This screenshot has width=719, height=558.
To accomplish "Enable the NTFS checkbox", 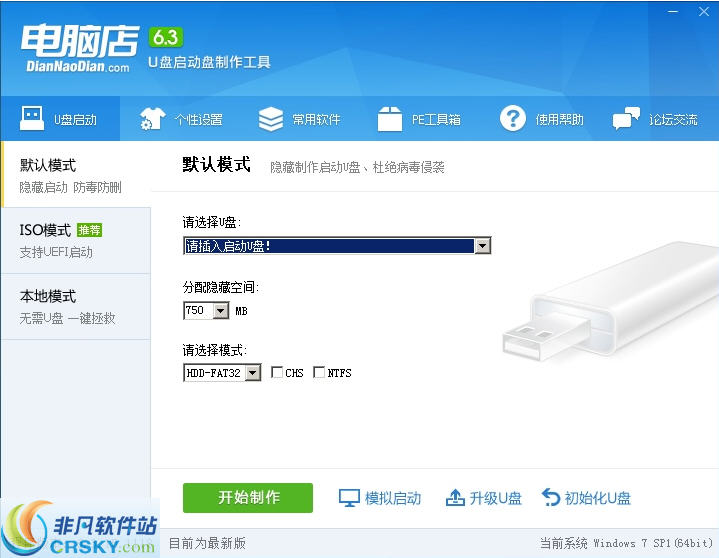I will (x=319, y=373).
